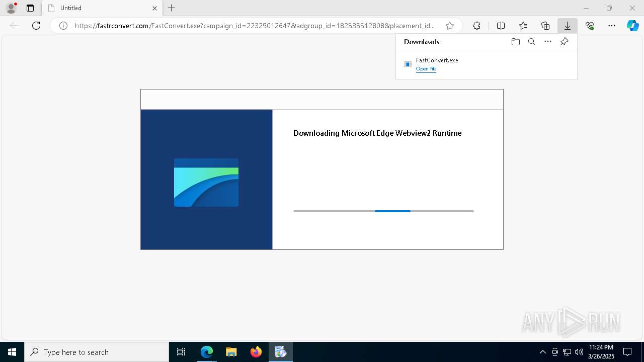
Task: Open the Edge profile avatar icon
Action: tap(11, 8)
